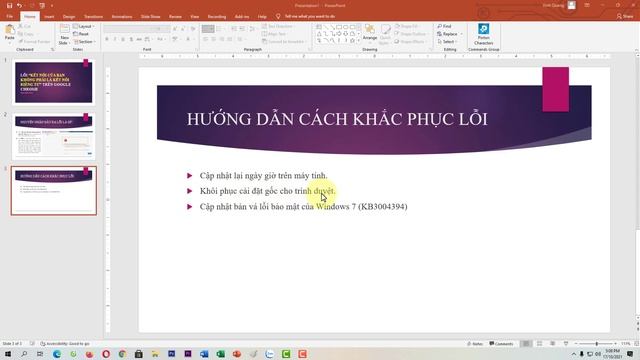The height and width of the screenshot is (360, 640).
Task: Click the zoom slider handle
Action: pos(597,344)
